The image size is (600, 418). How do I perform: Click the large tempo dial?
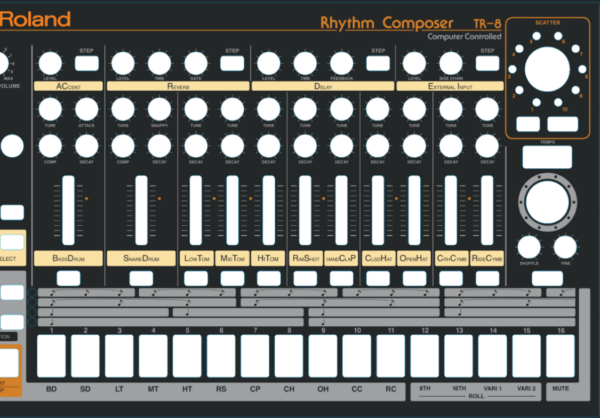pos(547,202)
